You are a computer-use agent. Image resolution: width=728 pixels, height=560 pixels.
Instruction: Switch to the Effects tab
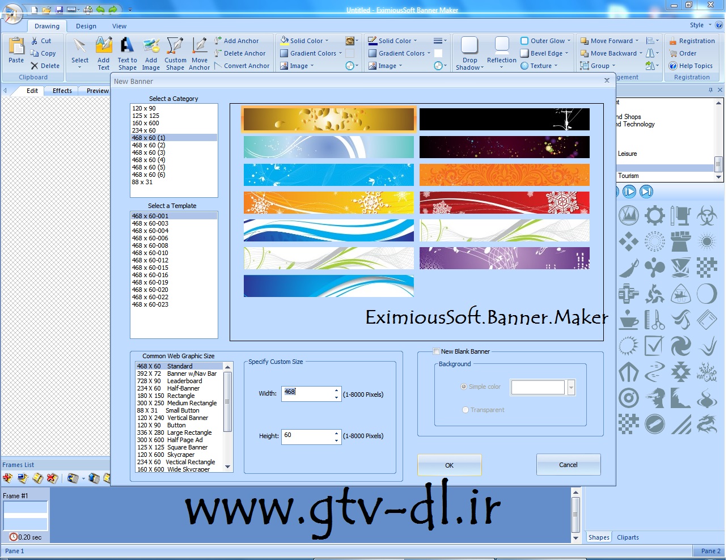(x=62, y=91)
